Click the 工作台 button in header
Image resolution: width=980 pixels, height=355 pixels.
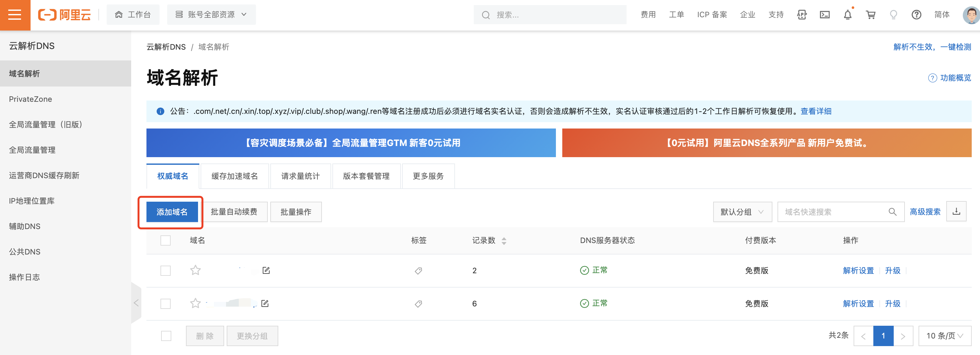coord(133,15)
